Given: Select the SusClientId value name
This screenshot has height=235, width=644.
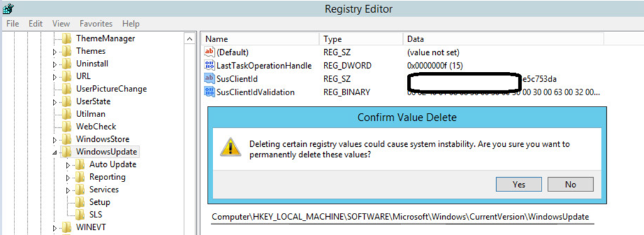Looking at the screenshot, I should pyautogui.click(x=237, y=79).
